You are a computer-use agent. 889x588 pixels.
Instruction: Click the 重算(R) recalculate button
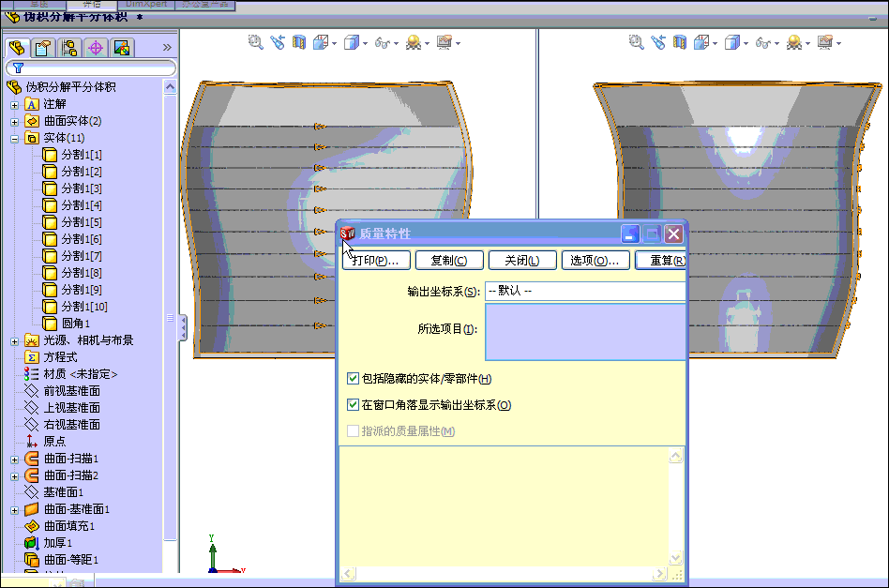coord(661,261)
